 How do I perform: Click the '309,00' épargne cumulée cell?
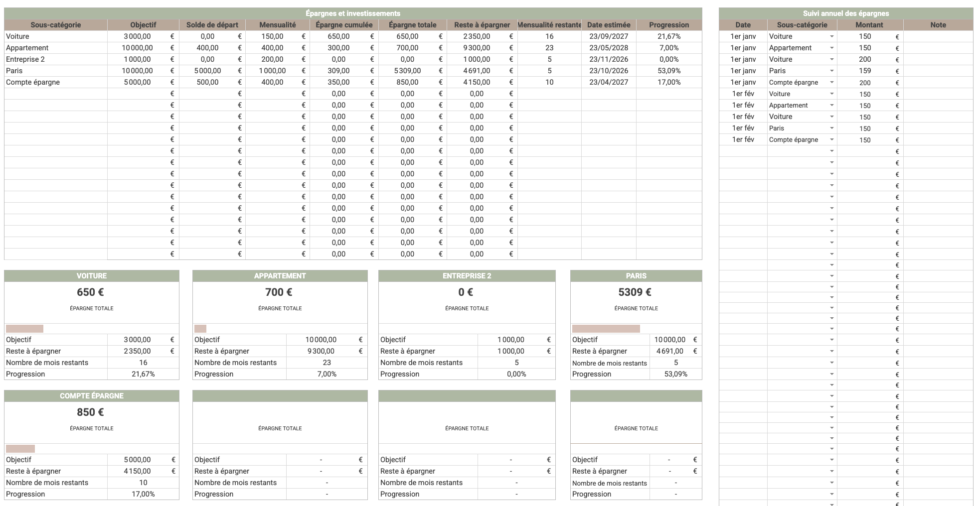click(x=344, y=71)
